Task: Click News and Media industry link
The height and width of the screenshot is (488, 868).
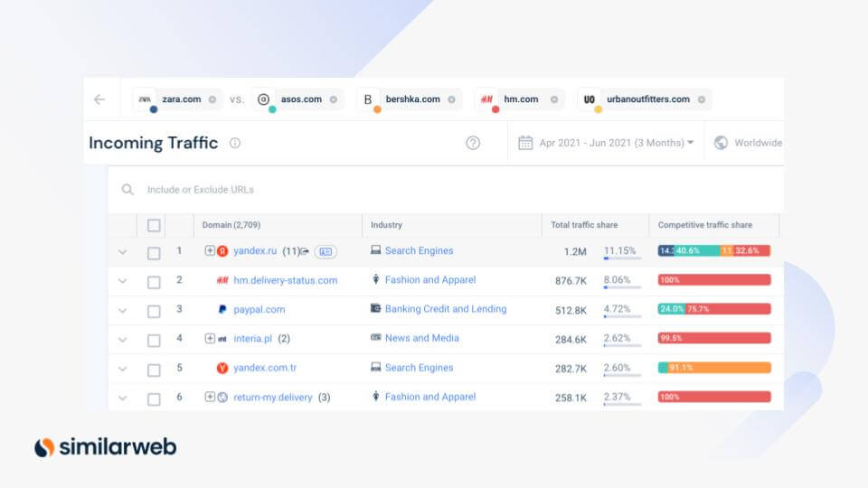Action: (422, 338)
